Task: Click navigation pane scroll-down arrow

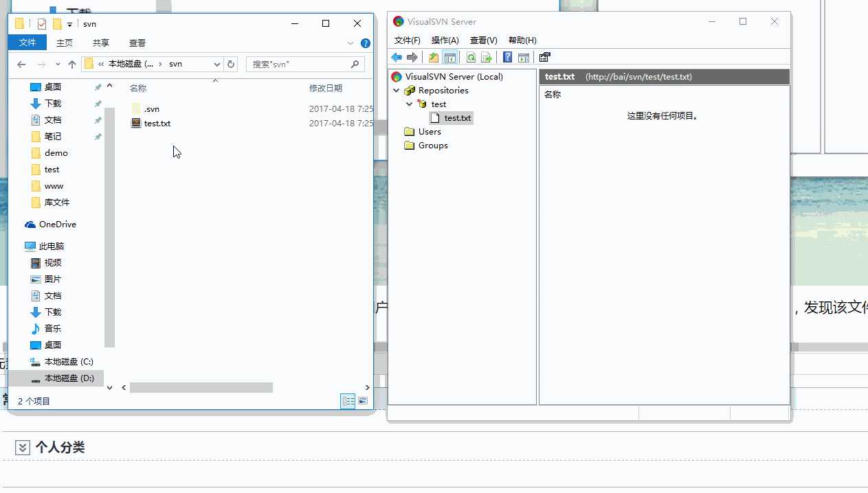Action: 109,388
